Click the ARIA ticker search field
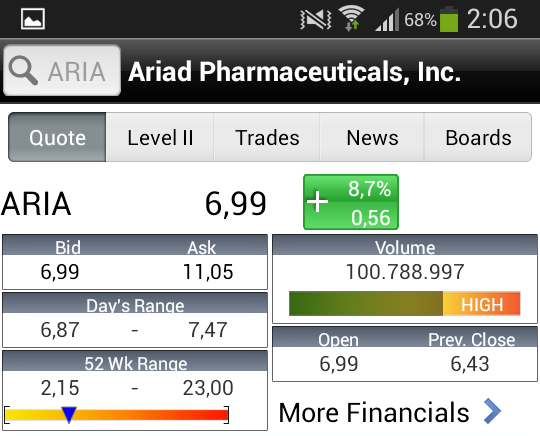This screenshot has width=540, height=436. click(x=62, y=70)
